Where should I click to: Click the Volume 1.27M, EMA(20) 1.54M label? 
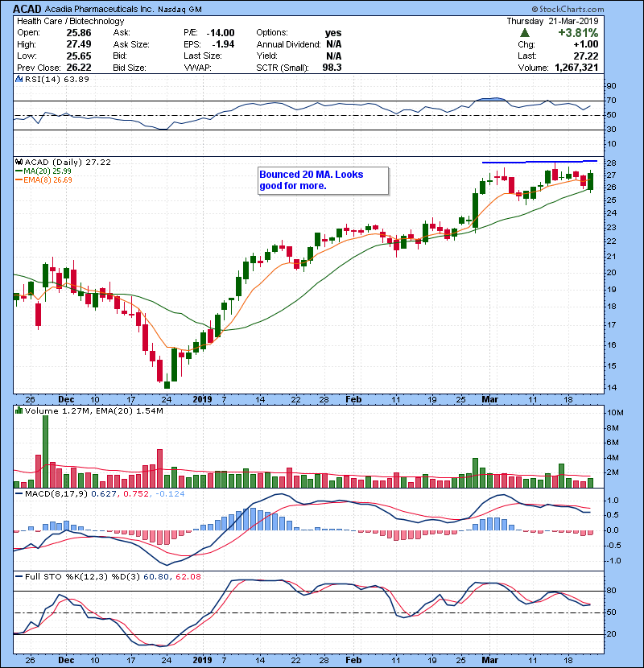[93, 411]
